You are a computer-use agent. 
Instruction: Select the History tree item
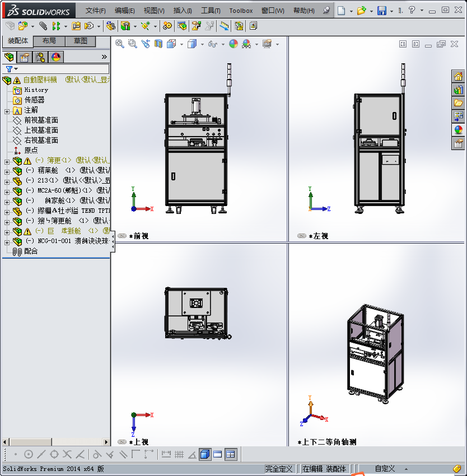pyautogui.click(x=36, y=90)
